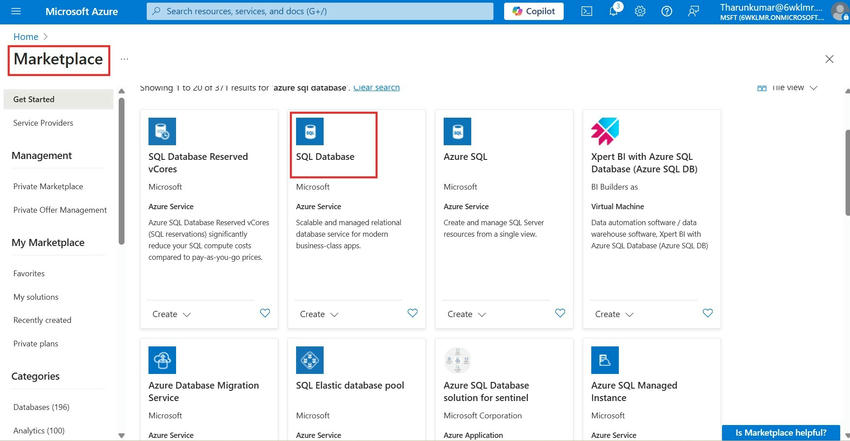Favorite the Azure SQL card heart
850x441 pixels.
560,313
